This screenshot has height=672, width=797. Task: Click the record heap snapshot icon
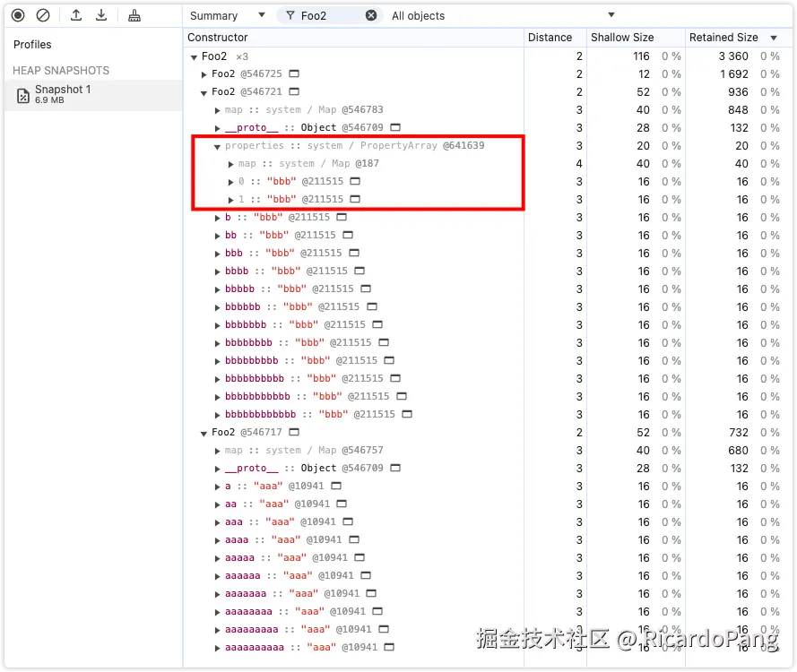(18, 15)
